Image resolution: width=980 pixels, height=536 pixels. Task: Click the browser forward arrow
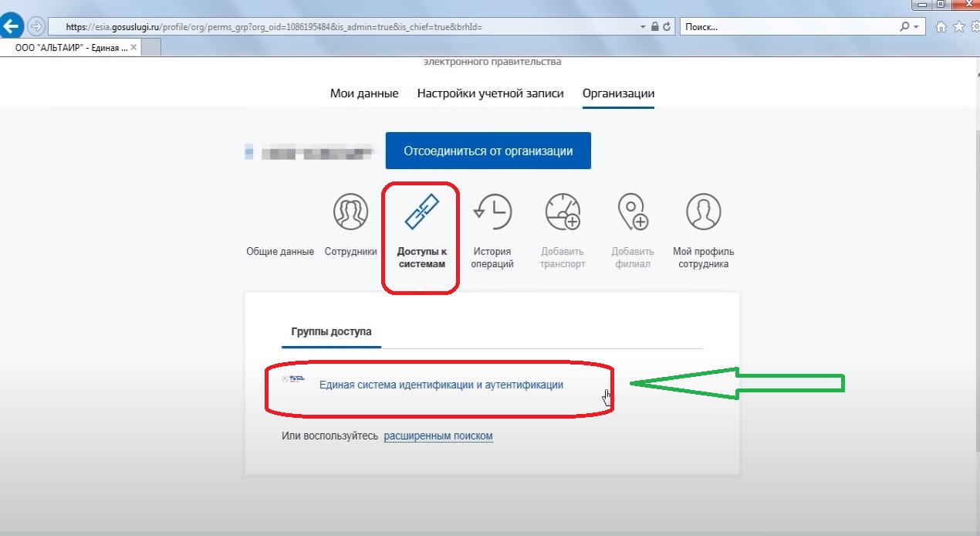tap(35, 26)
